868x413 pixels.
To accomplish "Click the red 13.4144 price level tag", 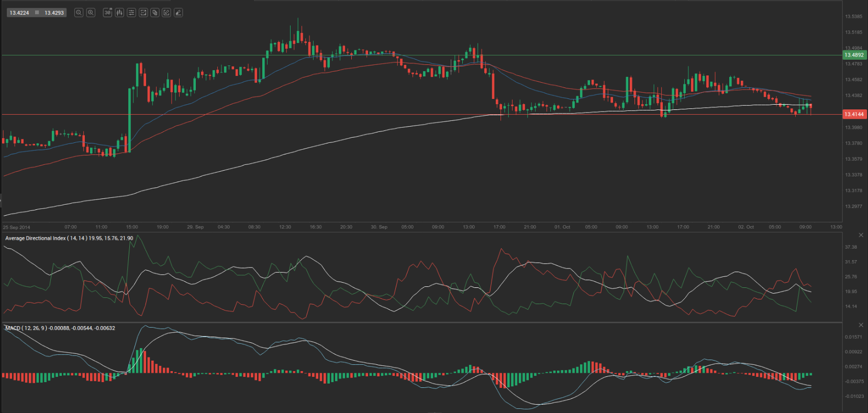I will [x=854, y=114].
